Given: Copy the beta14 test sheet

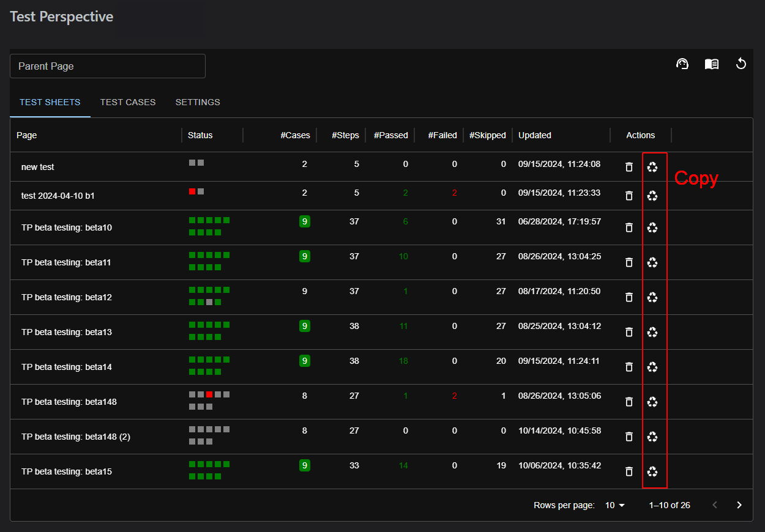Looking at the screenshot, I should 652,367.
